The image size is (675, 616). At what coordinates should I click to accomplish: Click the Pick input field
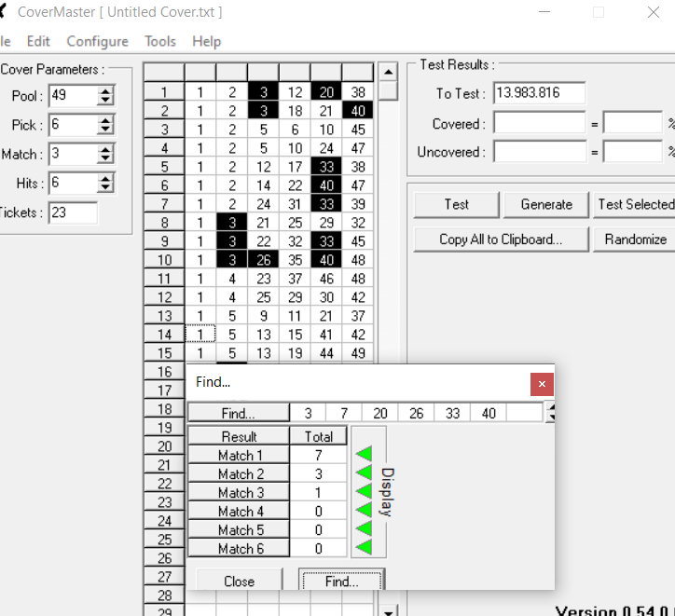click(73, 125)
